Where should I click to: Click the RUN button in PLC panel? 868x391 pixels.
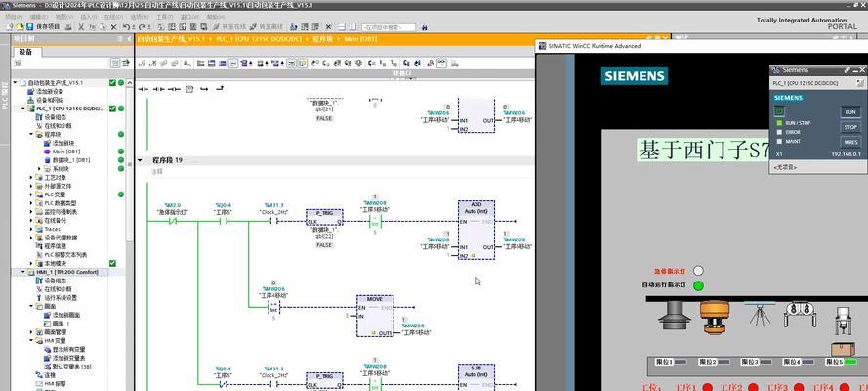point(850,111)
